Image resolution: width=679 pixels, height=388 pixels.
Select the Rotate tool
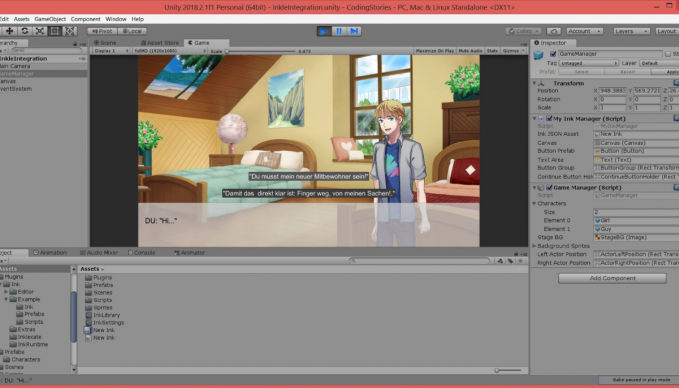[25, 31]
